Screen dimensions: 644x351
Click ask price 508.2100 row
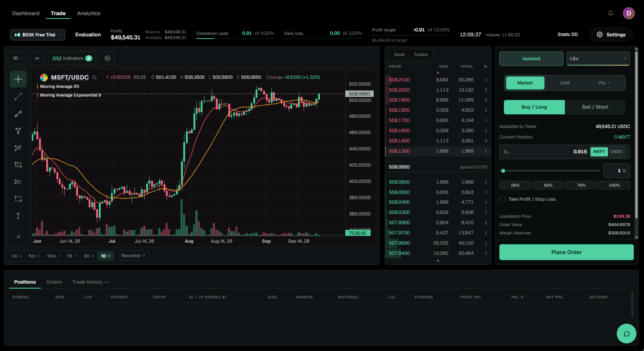pos(438,80)
